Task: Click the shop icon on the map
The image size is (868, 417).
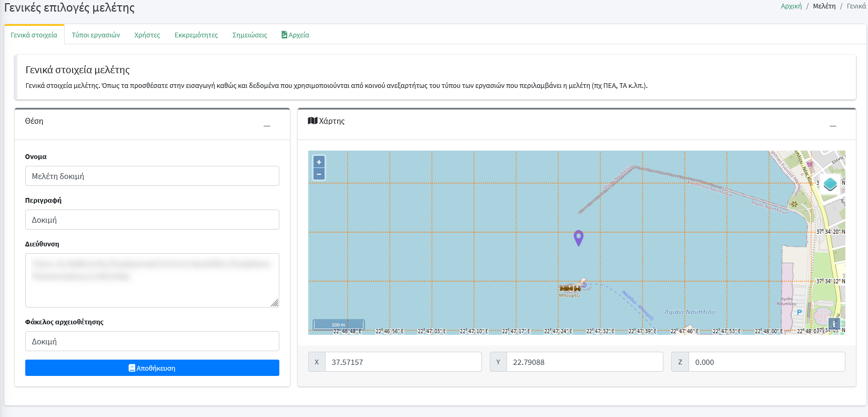Action: (x=810, y=164)
